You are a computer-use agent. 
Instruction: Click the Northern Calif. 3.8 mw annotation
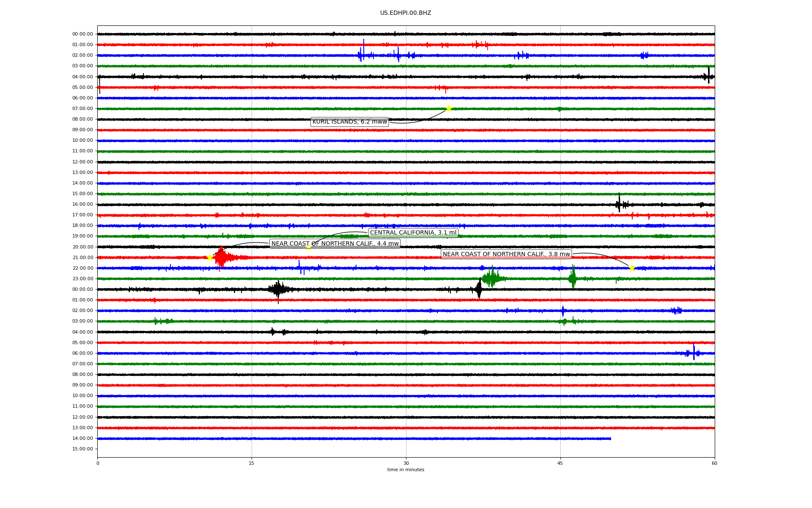click(x=506, y=254)
